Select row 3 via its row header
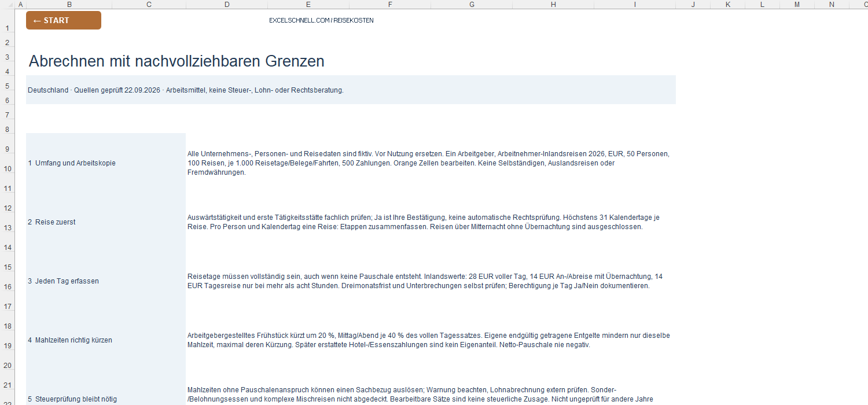Image resolution: width=868 pixels, height=405 pixels. (x=8, y=54)
